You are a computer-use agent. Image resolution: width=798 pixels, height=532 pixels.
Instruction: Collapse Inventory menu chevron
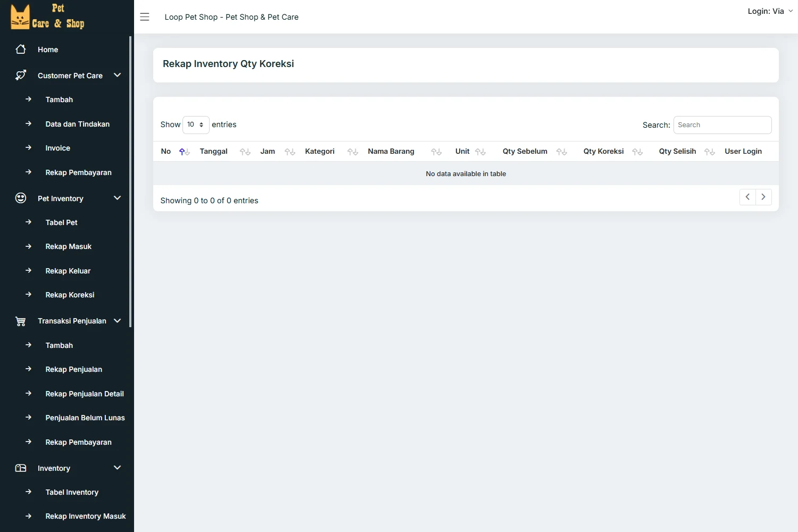(x=118, y=468)
